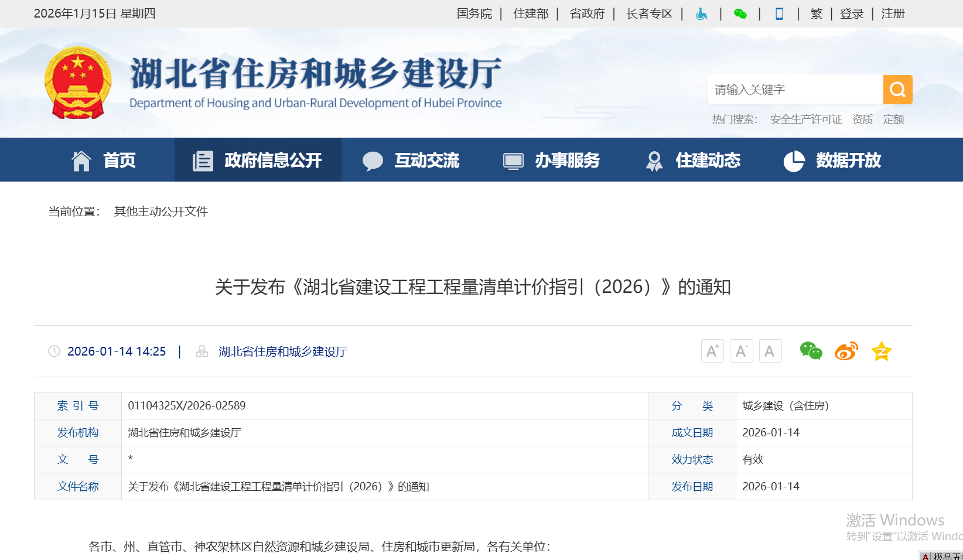The image size is (963, 560).
Task: Open the 互动交流 menu
Action: [x=411, y=160]
